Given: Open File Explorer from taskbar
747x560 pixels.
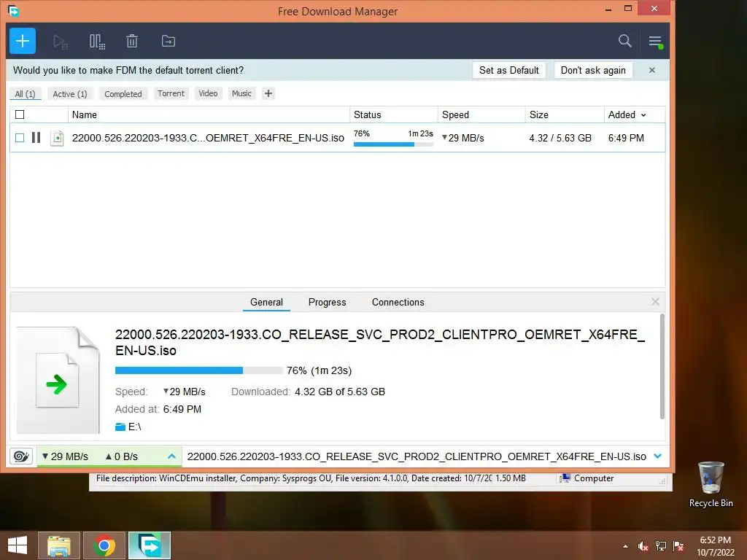Looking at the screenshot, I should tap(58, 545).
